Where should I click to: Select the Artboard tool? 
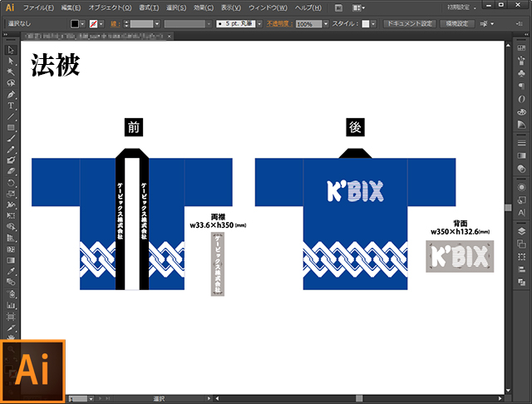click(11, 317)
